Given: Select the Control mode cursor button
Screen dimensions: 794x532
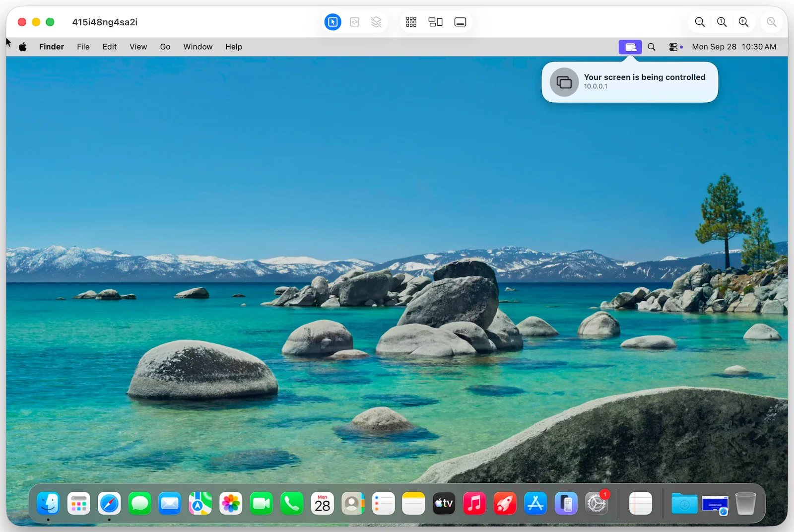Looking at the screenshot, I should pos(332,22).
